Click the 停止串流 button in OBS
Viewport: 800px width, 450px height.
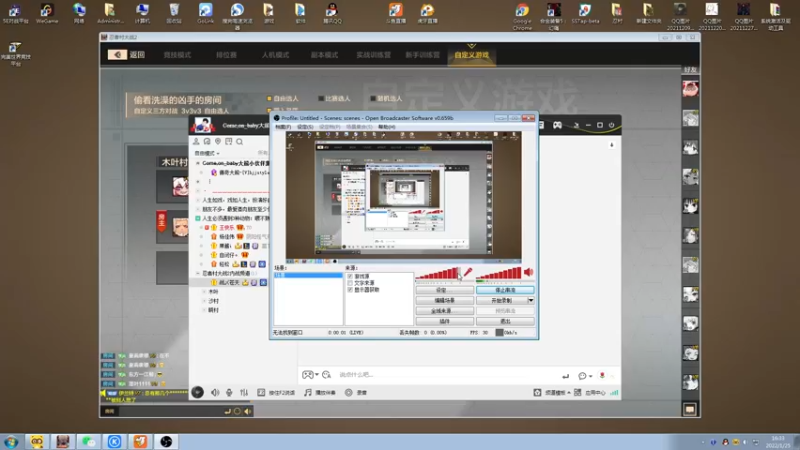505,290
